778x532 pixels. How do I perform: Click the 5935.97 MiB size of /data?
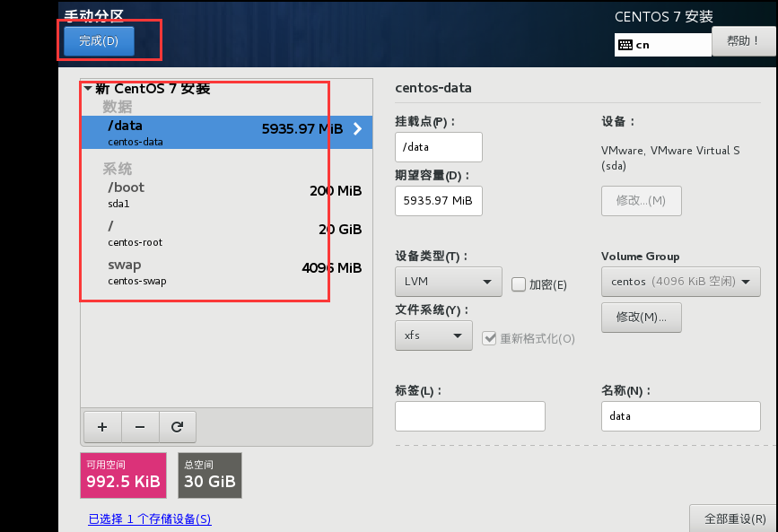(x=302, y=129)
